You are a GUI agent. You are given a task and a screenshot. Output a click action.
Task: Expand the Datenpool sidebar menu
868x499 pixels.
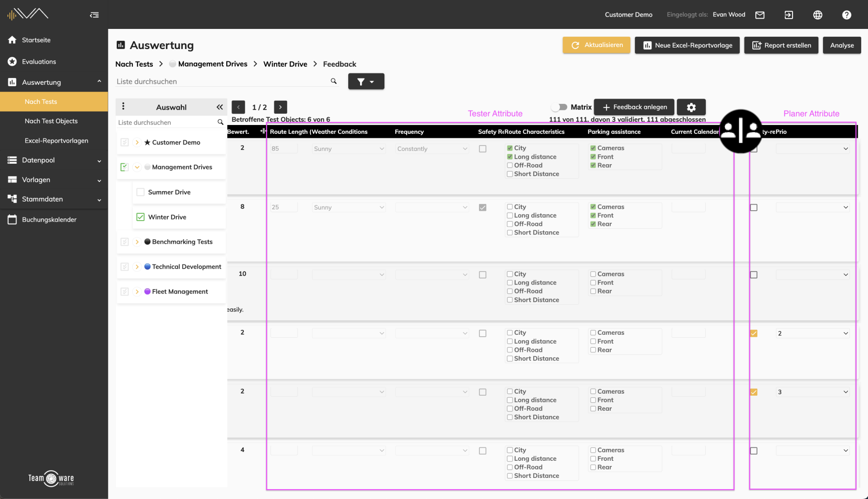99,161
